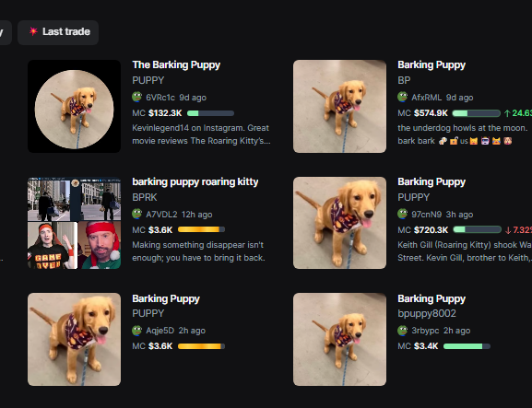The image size is (532, 408).
Task: Click yellow progress bar in the BPRK card
Action: tap(201, 229)
